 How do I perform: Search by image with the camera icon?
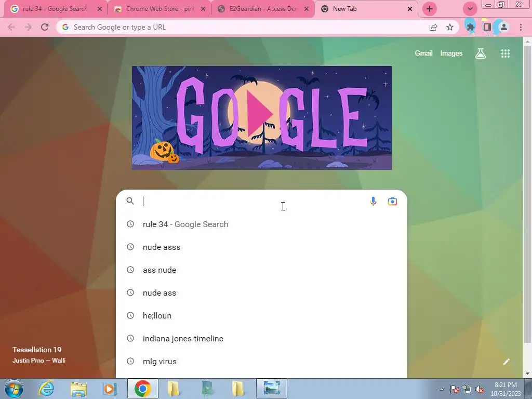tap(392, 201)
